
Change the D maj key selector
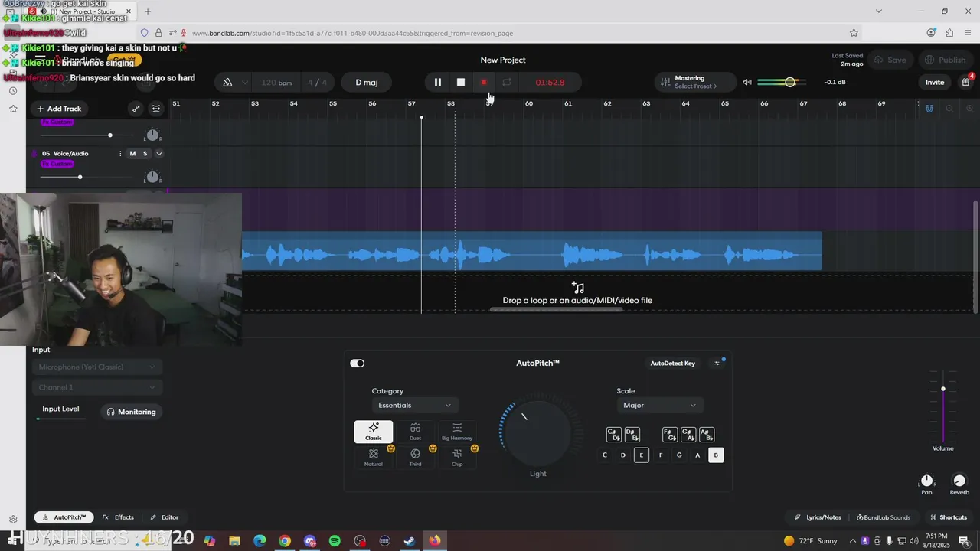coord(367,83)
